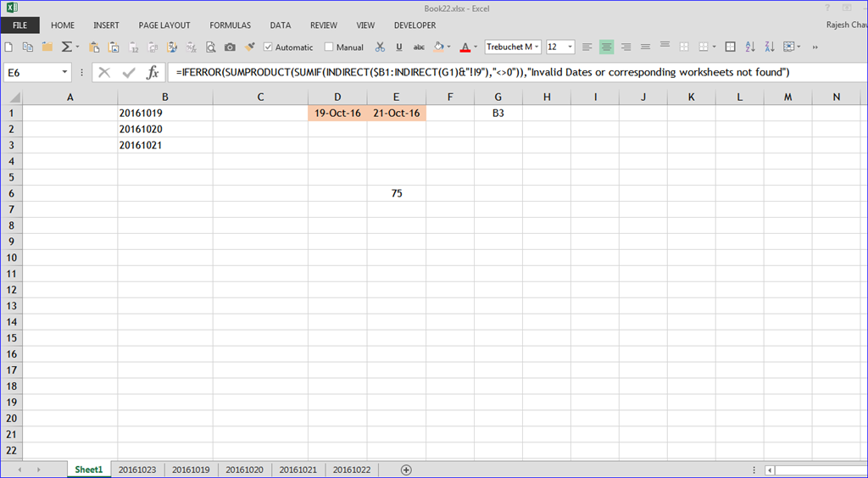Click the New blank workbook icon
Screen dimensions: 868x478
8,47
